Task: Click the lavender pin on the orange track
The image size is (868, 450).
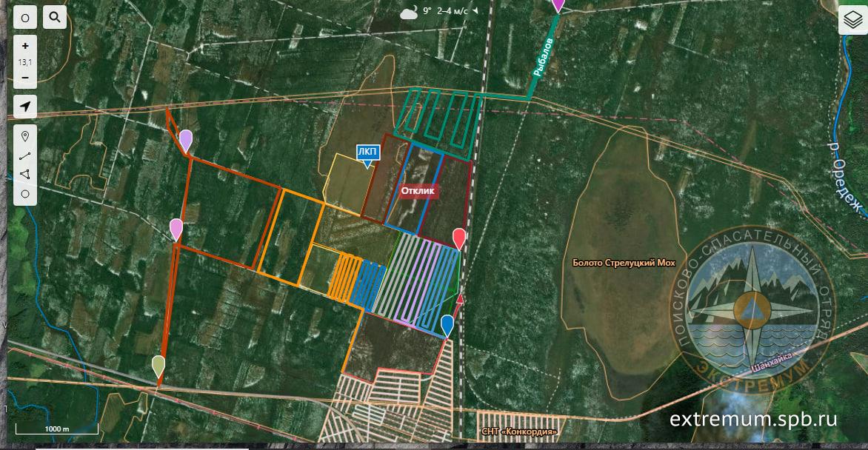Action: click(186, 141)
